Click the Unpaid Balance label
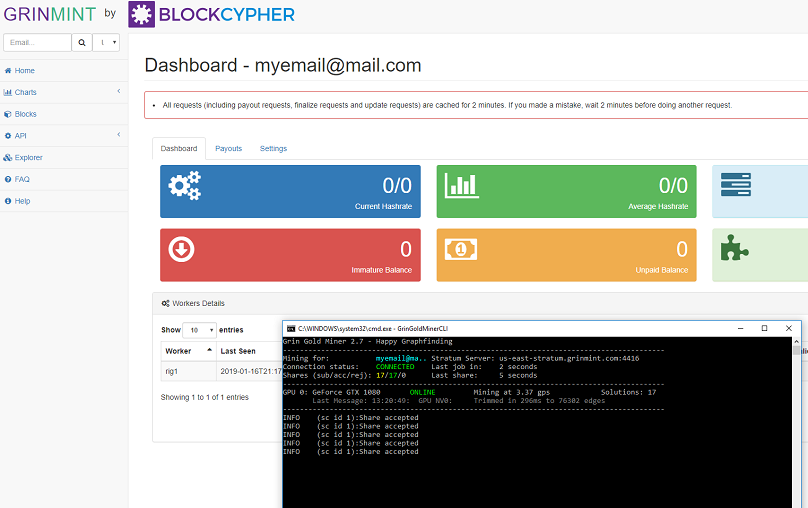Screen dimensions: 808x508 662,270
